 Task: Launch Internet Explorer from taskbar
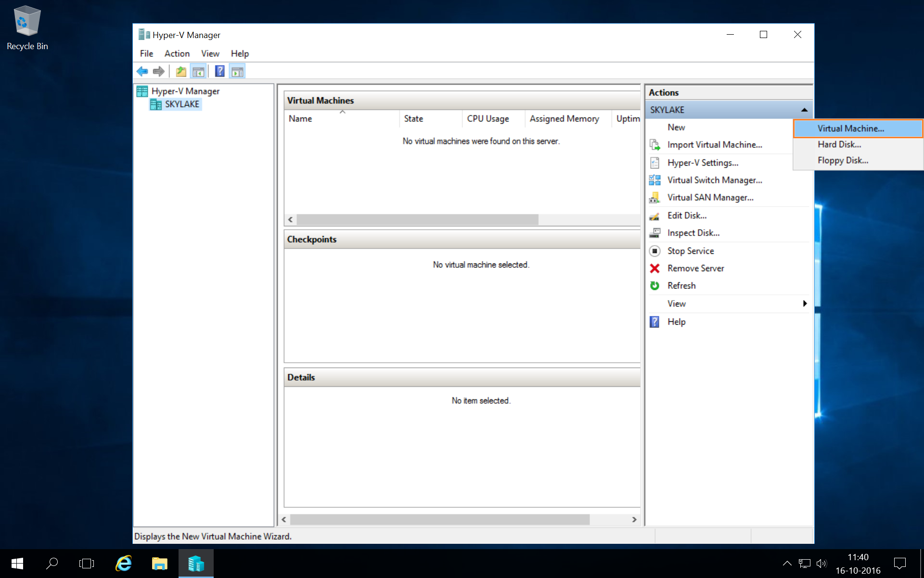pos(124,564)
